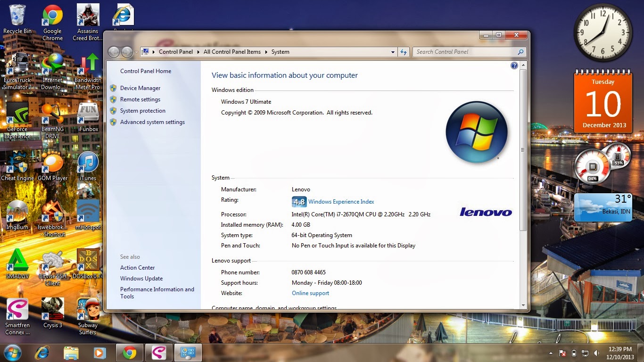Open the Recycle Bin desktop icon
Viewport: 644px width, 362px height.
[x=17, y=20]
